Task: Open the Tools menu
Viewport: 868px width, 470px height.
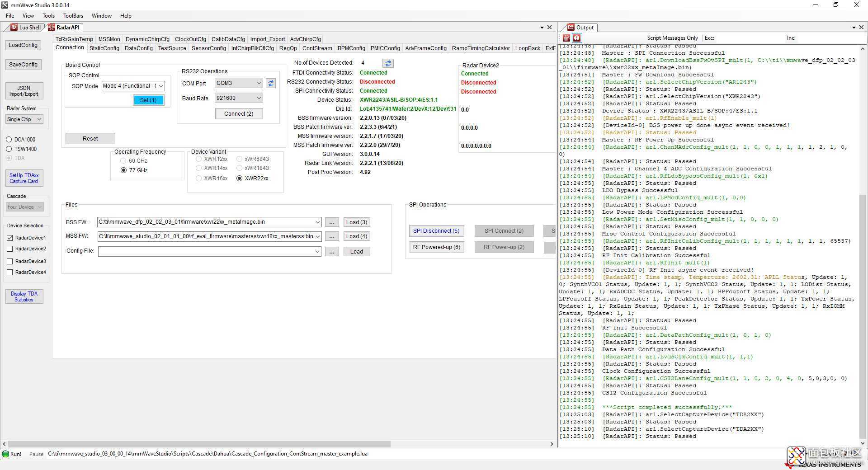Action: (48, 16)
